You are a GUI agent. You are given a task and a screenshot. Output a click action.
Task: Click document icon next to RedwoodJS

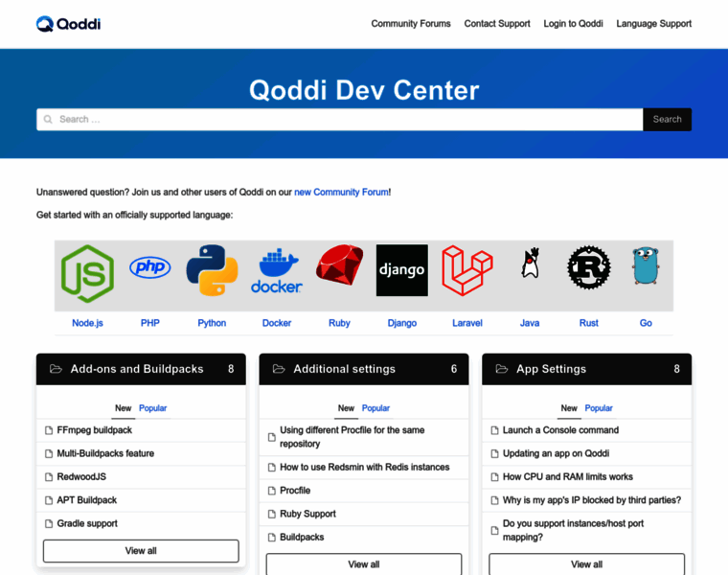(x=49, y=477)
